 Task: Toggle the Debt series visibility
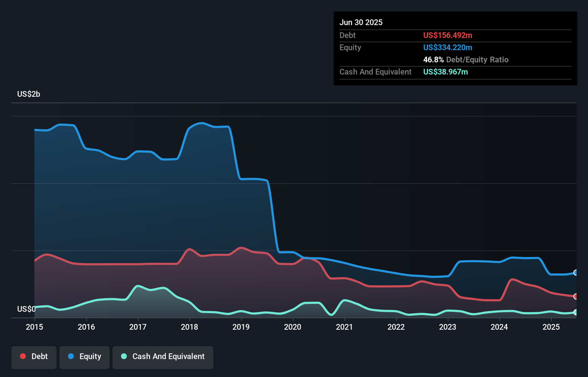pos(34,356)
